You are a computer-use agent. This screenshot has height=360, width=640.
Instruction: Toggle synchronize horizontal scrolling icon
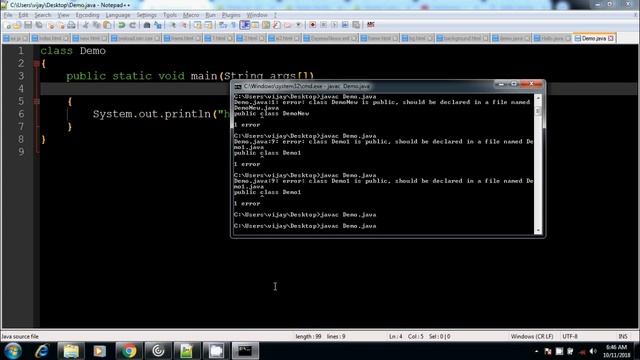[x=208, y=25]
